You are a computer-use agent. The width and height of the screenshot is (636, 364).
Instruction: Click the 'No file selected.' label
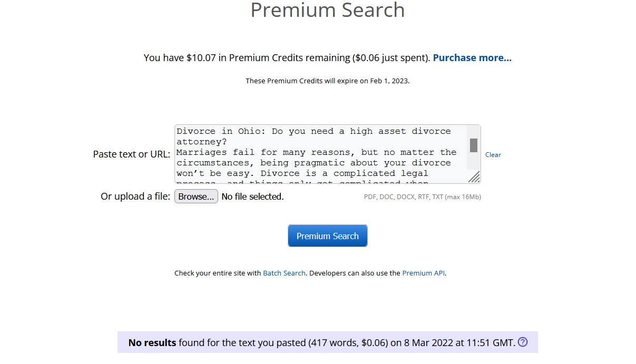point(252,197)
